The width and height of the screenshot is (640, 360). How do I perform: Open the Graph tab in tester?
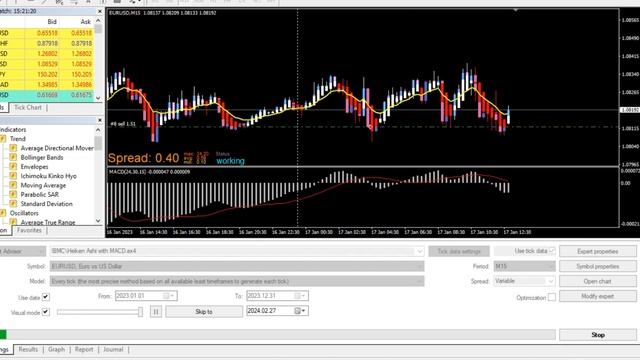tap(56, 349)
